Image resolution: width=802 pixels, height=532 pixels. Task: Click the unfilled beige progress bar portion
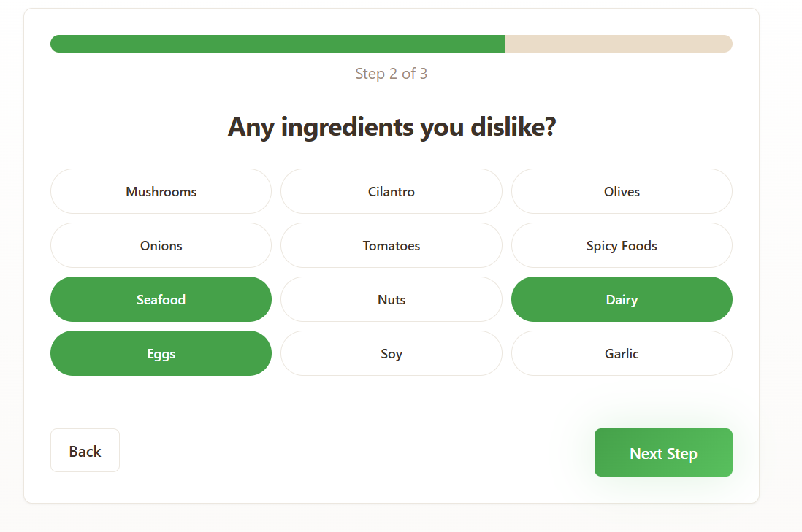point(619,44)
